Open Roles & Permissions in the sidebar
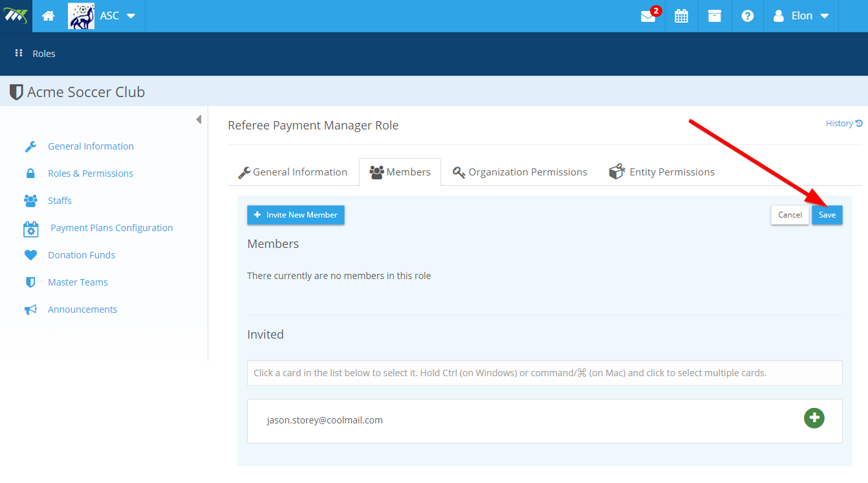This screenshot has width=868, height=483. click(x=91, y=174)
